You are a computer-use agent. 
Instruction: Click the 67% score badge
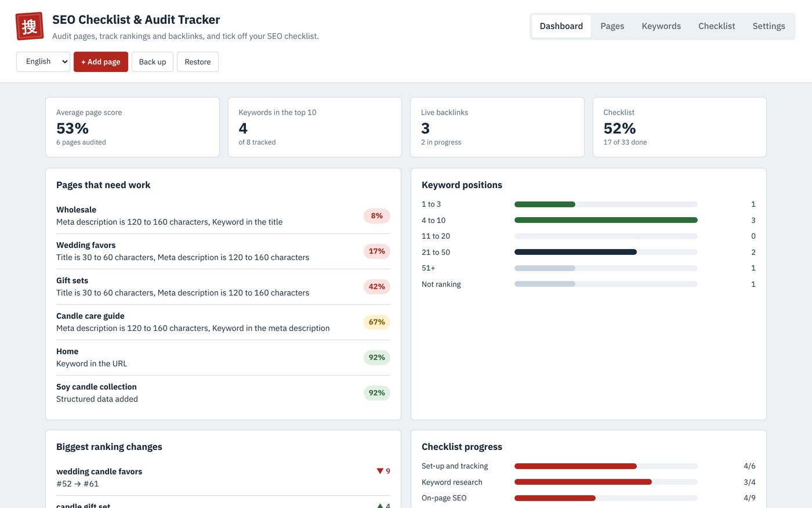377,322
